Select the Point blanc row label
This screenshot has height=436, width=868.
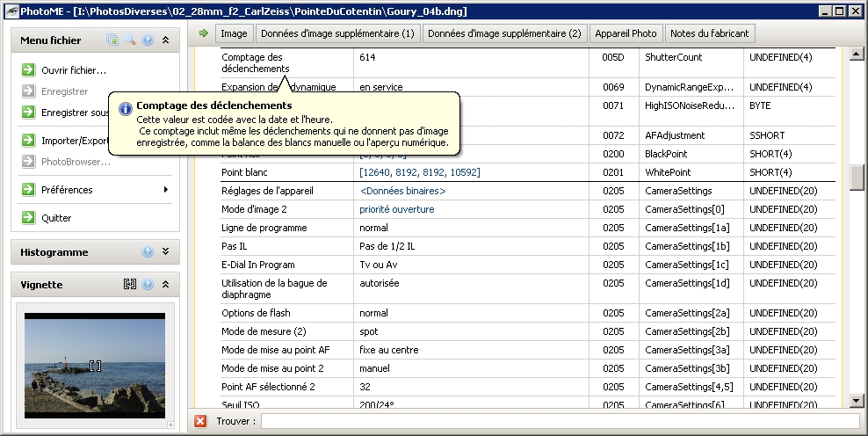click(244, 172)
